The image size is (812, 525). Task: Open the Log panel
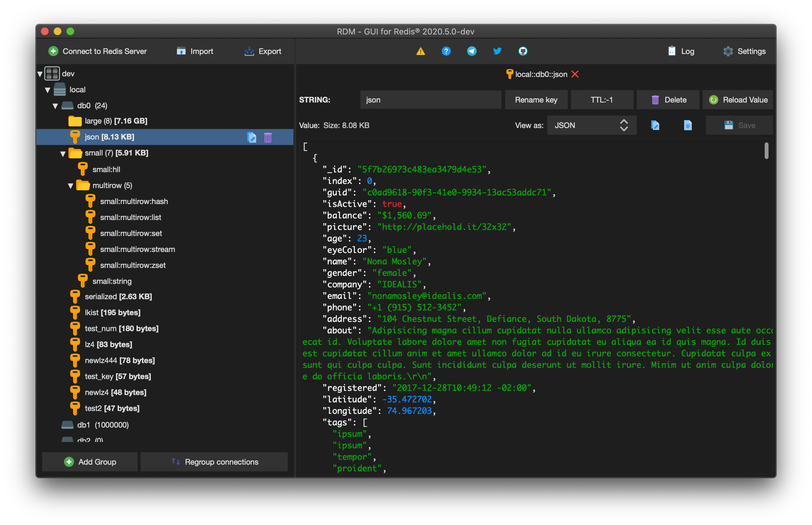click(x=681, y=51)
